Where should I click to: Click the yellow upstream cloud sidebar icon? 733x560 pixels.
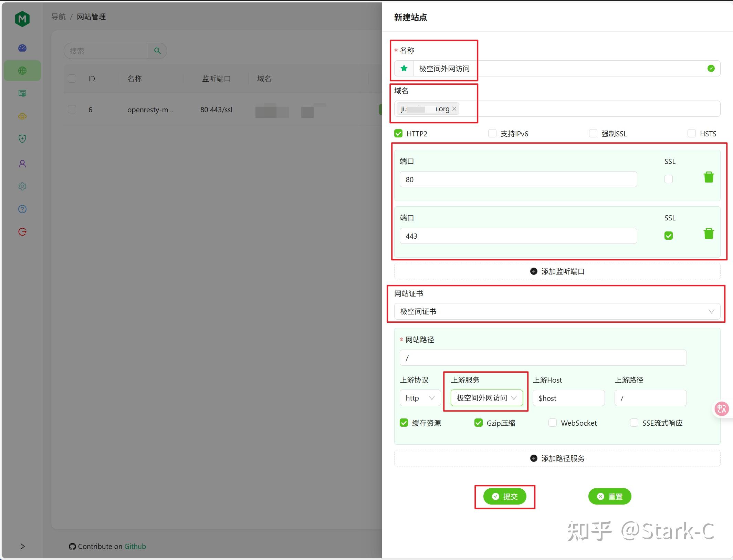pyautogui.click(x=22, y=116)
